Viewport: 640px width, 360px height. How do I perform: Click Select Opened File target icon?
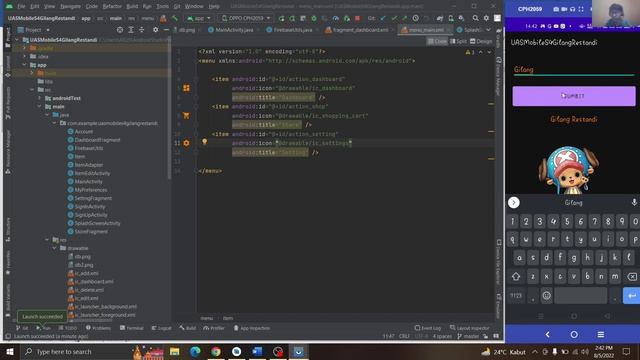120,30
